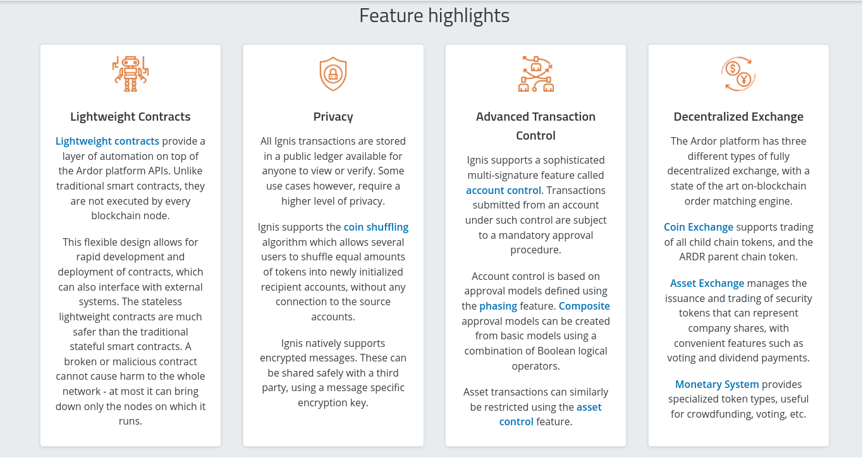This screenshot has width=868, height=460.
Task: Click the Advanced Transaction Control heading
Action: tap(536, 126)
